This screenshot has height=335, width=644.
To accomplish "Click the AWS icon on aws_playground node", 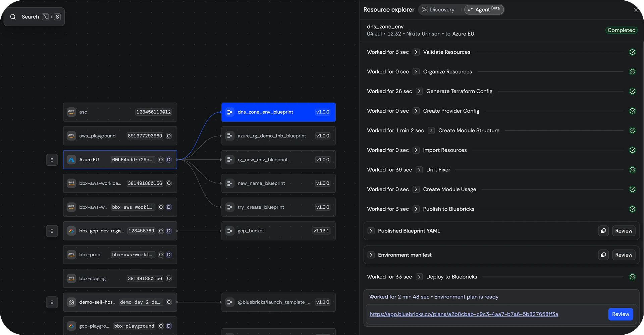I will [71, 136].
